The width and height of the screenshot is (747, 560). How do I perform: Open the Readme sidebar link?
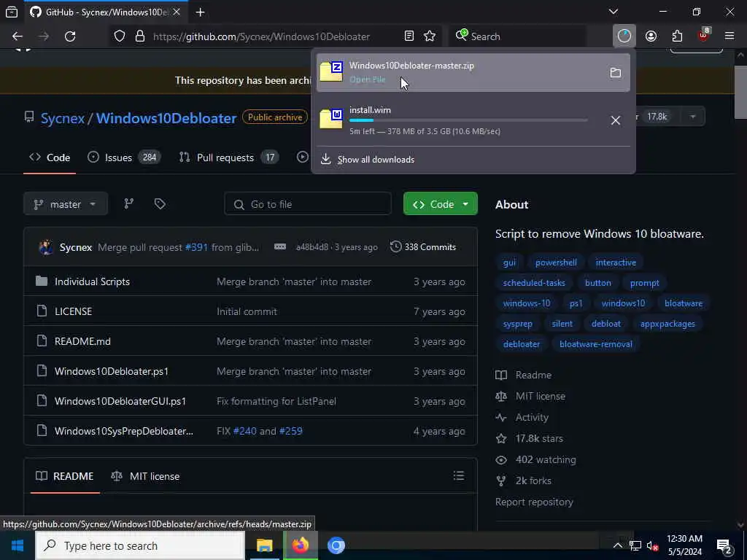coord(524,376)
